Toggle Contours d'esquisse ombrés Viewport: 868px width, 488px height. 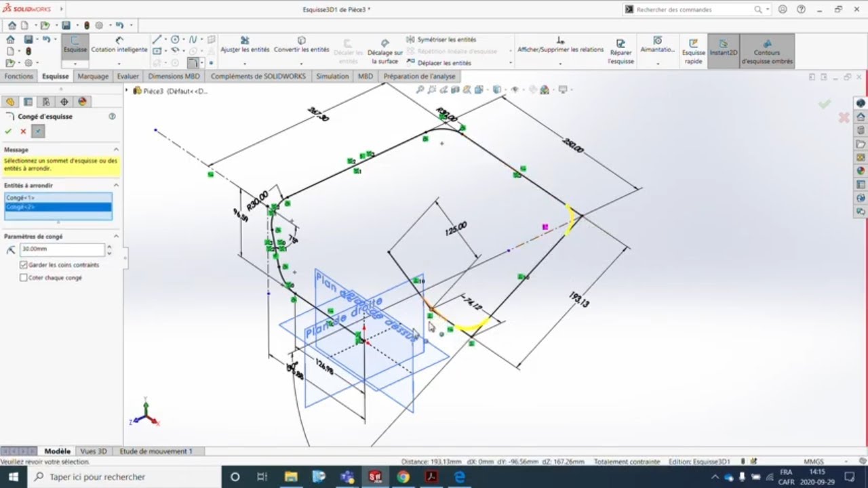click(x=767, y=52)
